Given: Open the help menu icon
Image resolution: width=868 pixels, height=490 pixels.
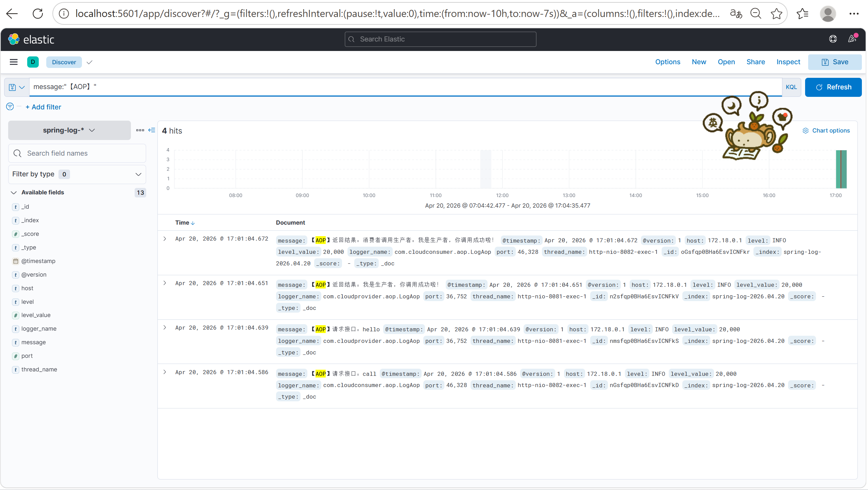Looking at the screenshot, I should click(x=833, y=39).
